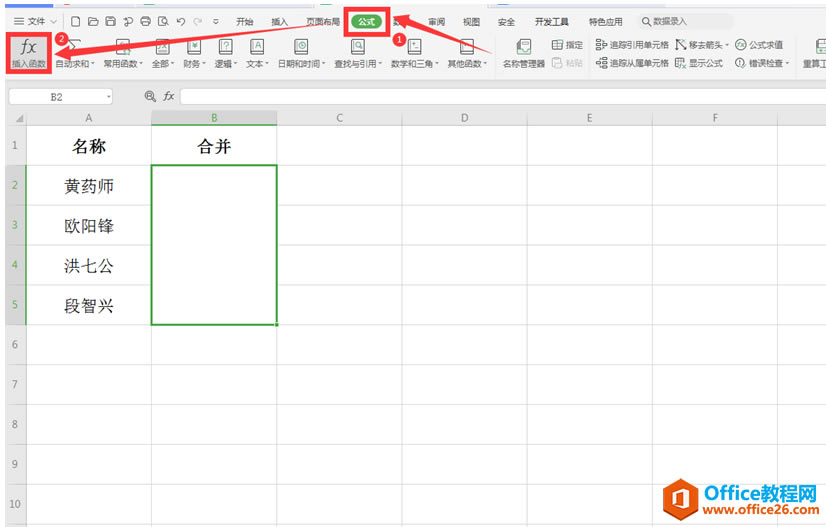Switch to the 开始 tab
Image resolution: width=826 pixels, height=527 pixels.
pyautogui.click(x=244, y=22)
